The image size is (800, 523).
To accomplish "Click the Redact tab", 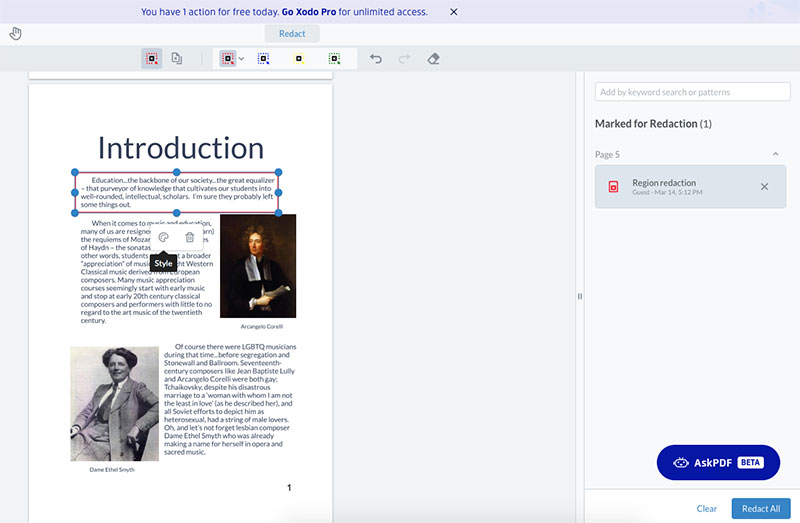I will (x=292, y=34).
